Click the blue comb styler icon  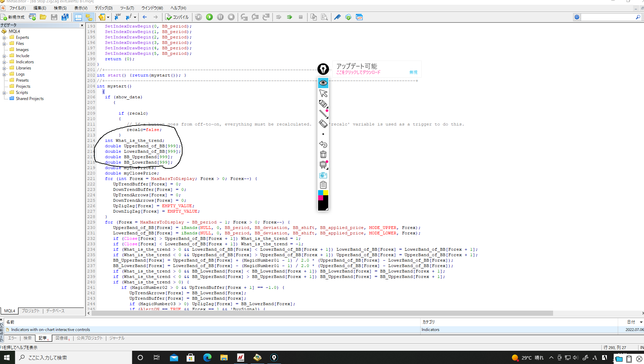[x=337, y=17]
